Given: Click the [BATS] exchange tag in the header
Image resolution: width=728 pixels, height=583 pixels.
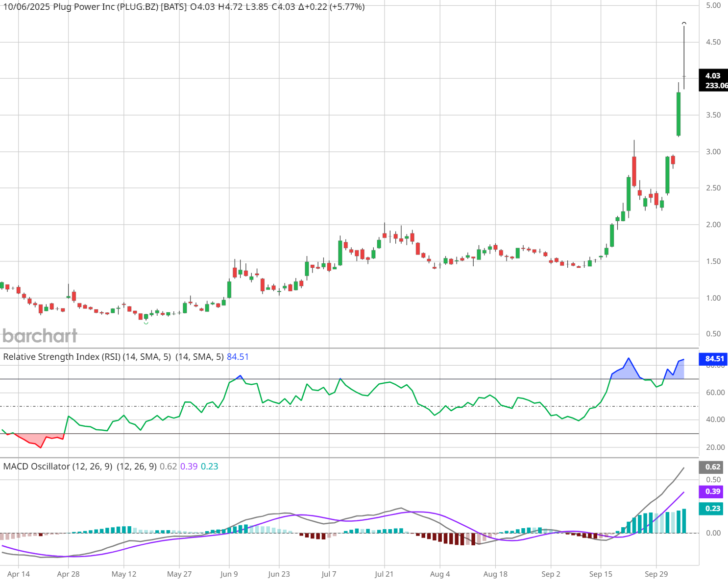Looking at the screenshot, I should tap(174, 7).
